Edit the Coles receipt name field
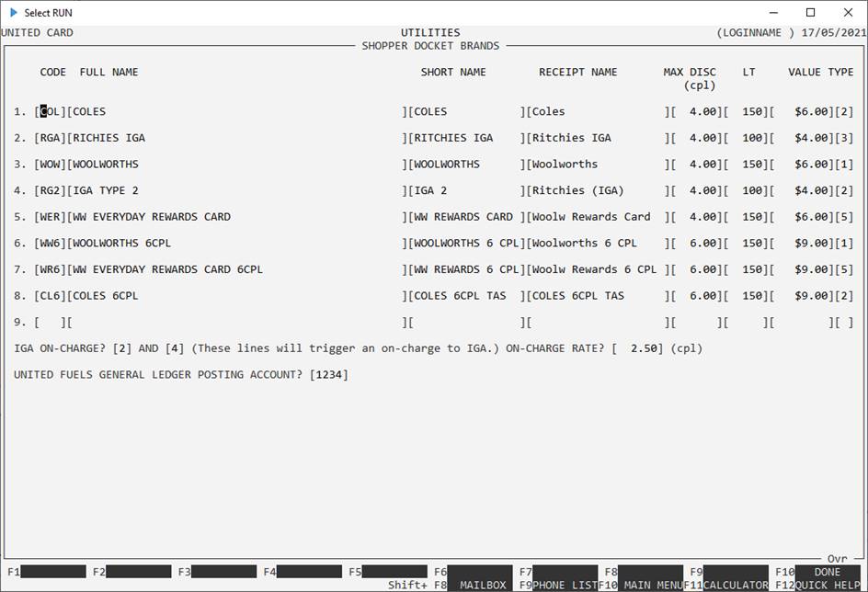This screenshot has height=592, width=868. [x=598, y=111]
